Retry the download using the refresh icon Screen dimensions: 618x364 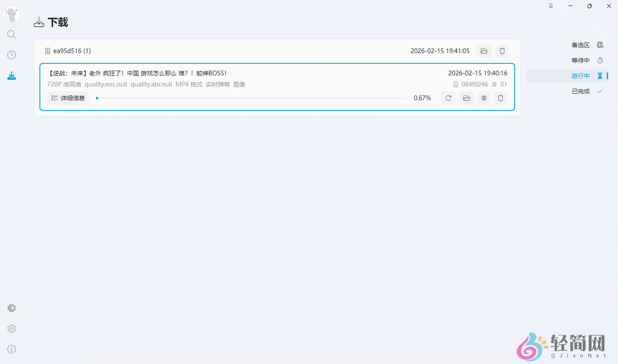(x=448, y=98)
